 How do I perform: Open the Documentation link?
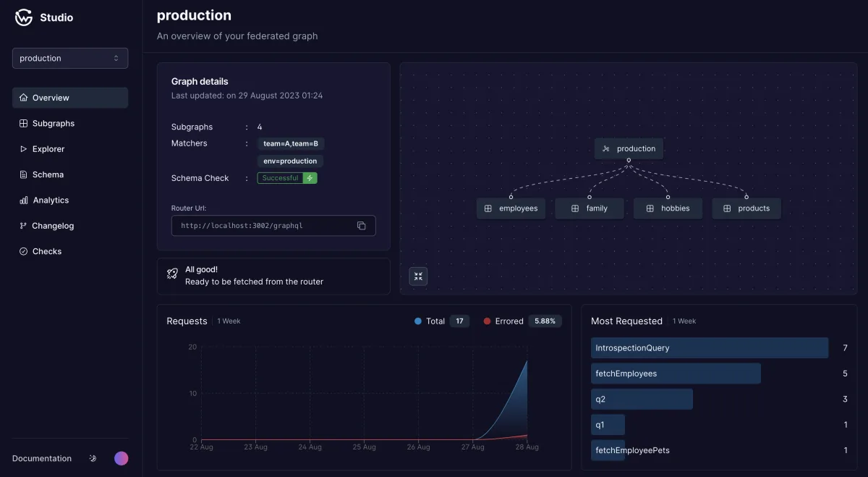click(42, 458)
